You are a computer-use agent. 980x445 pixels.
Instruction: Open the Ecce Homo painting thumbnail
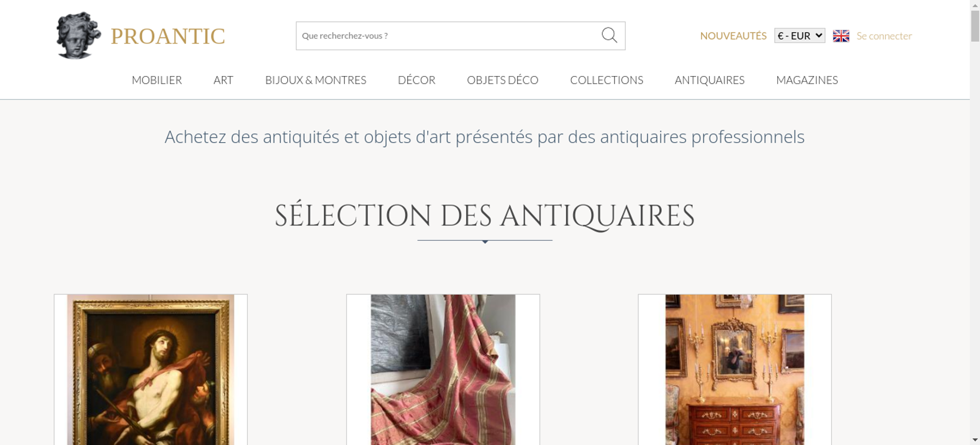[150, 370]
